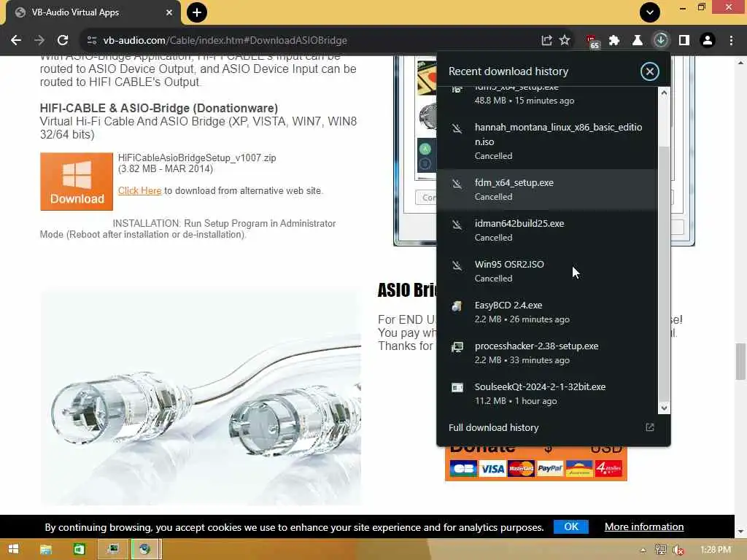Click the SoulseekQt file icon
The width and height of the screenshot is (747, 560).
tap(457, 388)
